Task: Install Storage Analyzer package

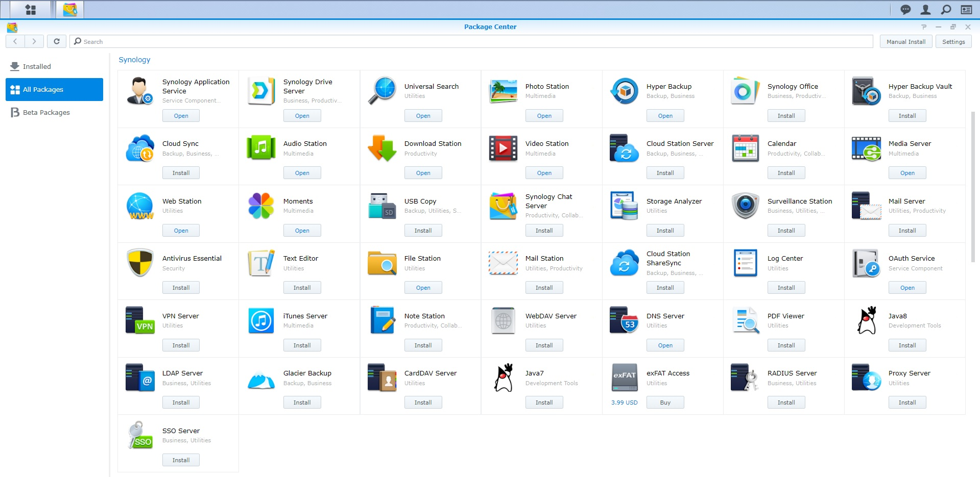Action: (x=665, y=231)
